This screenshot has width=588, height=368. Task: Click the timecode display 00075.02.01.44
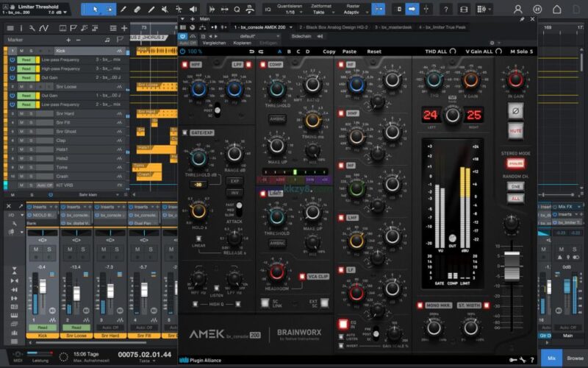pos(144,355)
